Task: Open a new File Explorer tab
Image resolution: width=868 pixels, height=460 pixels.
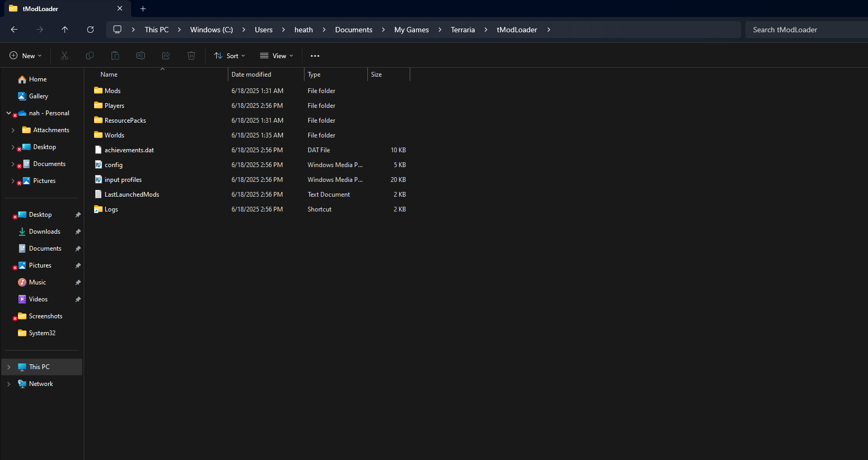Action: 143,8
